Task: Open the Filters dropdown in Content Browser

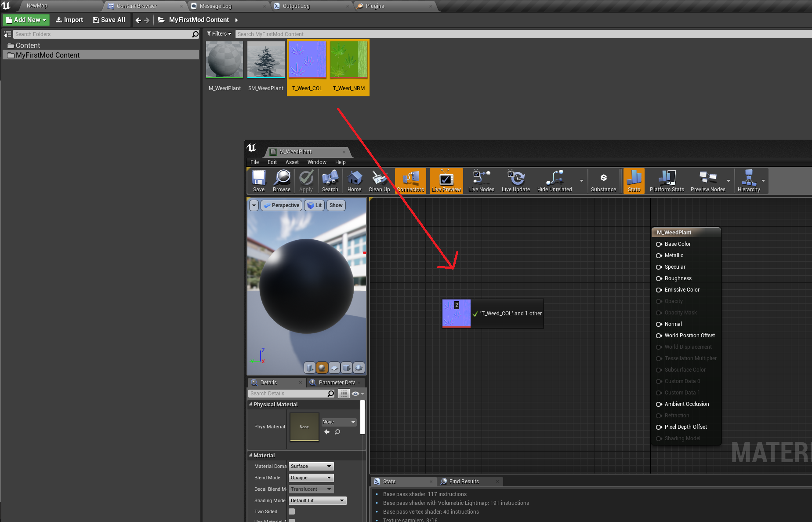Action: 219,34
